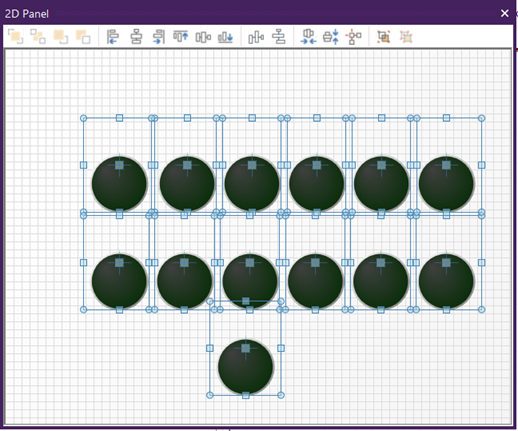Click the equal vertical spacing icon
This screenshot has height=431, width=518.
(331, 36)
